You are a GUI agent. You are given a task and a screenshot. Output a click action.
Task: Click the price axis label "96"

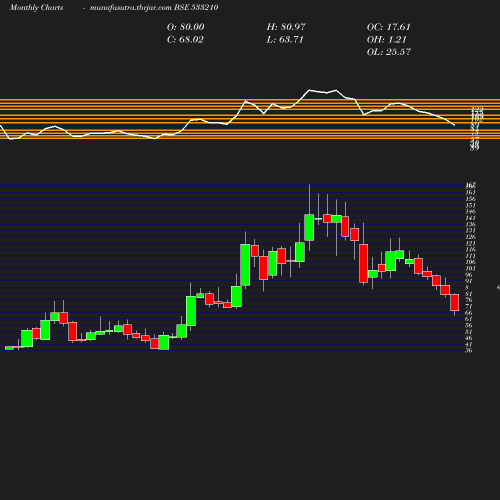[469, 275]
